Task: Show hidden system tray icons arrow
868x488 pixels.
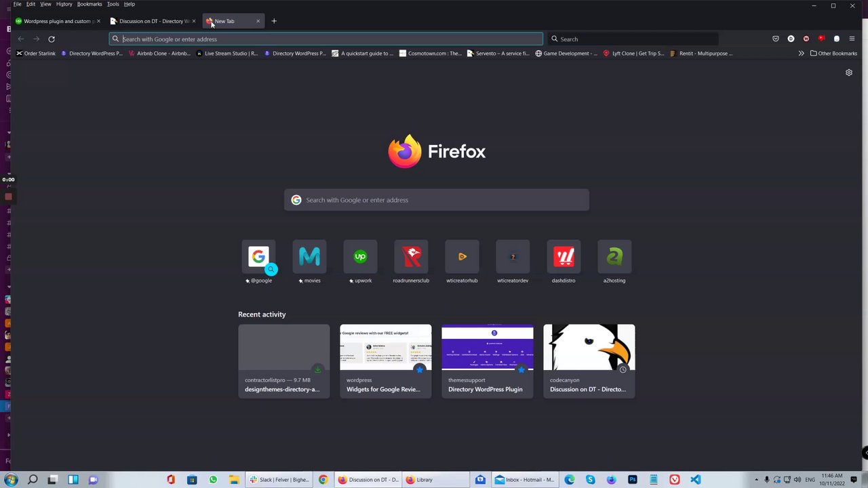Action: click(757, 479)
